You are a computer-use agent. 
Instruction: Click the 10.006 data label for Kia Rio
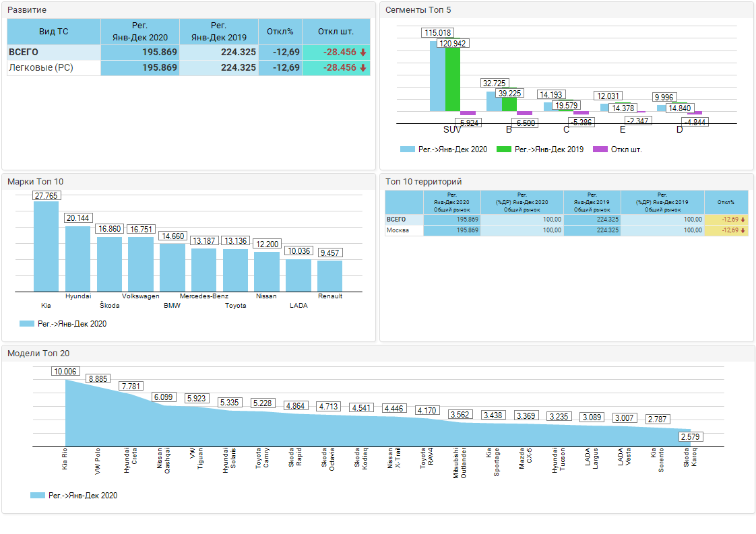[x=65, y=371]
